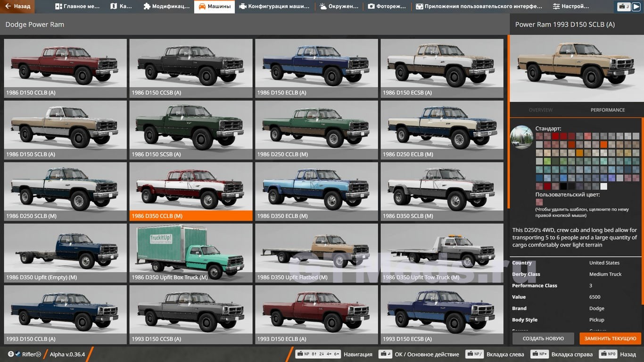The image size is (644, 362).
Task: Select 1986 D250 ECLB (M) truck
Action: click(x=442, y=130)
